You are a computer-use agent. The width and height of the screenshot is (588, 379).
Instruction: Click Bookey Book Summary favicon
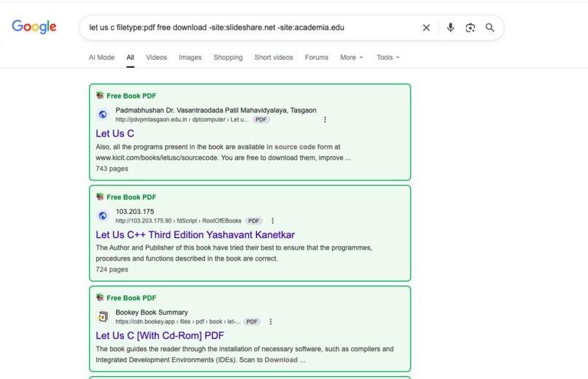pos(103,317)
